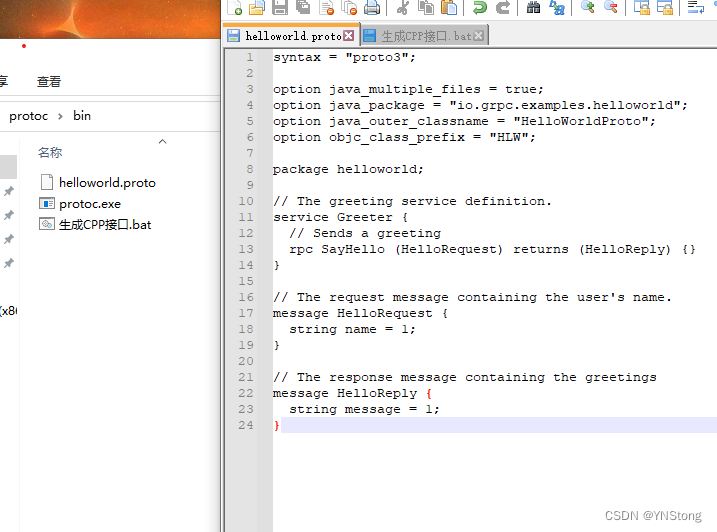Toggle synchronize vertical scrolling

point(642,7)
